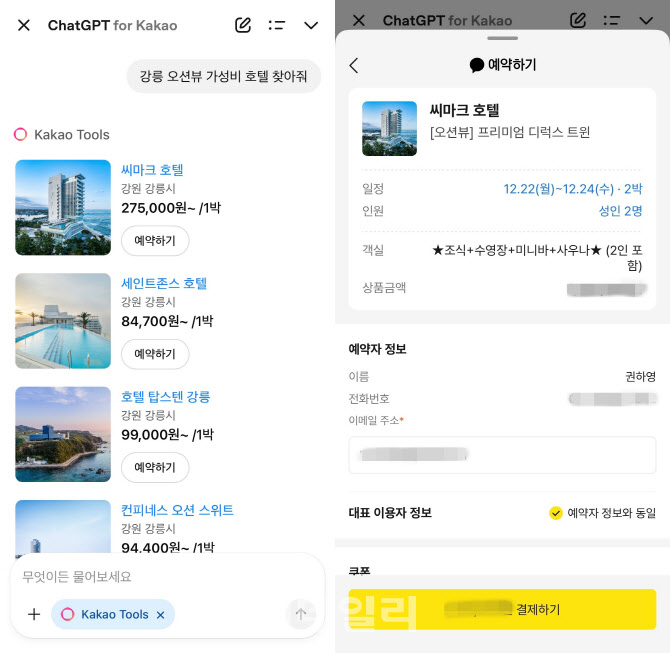Expand the top-right chevron dropdown in chat
Screen dimensions: 670x653
(x=311, y=25)
